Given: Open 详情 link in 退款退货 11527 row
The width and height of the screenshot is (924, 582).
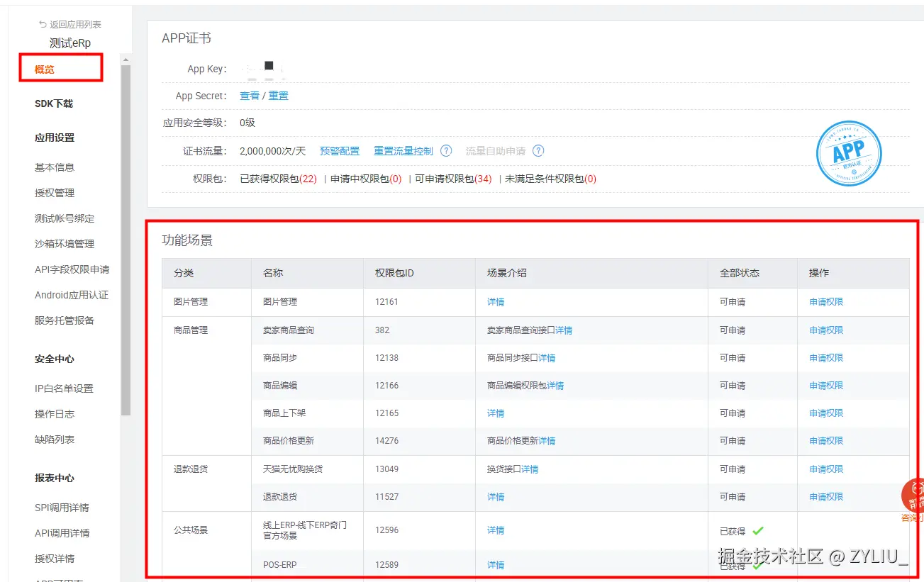Looking at the screenshot, I should [x=496, y=497].
